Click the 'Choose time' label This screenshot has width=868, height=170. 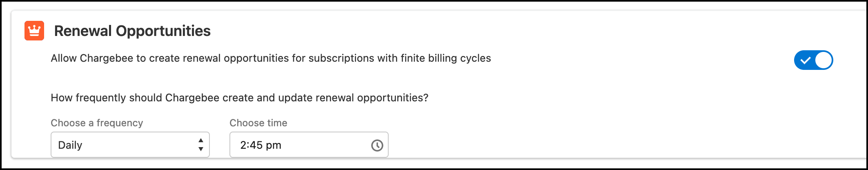pyautogui.click(x=258, y=123)
